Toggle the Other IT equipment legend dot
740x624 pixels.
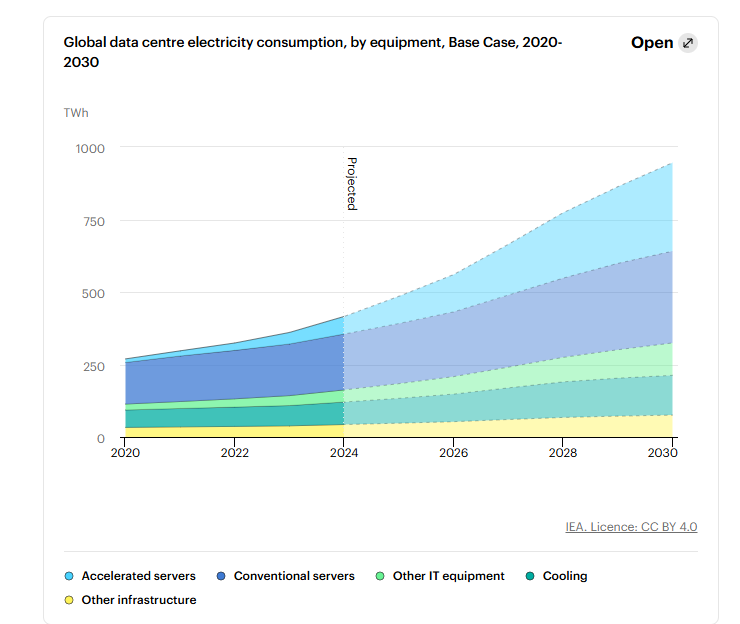(x=380, y=576)
